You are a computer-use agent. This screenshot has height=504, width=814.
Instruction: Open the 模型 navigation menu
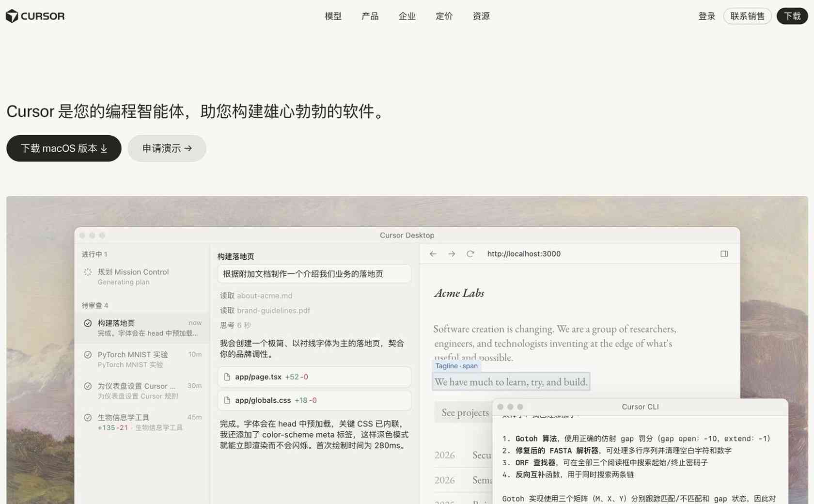pyautogui.click(x=333, y=16)
